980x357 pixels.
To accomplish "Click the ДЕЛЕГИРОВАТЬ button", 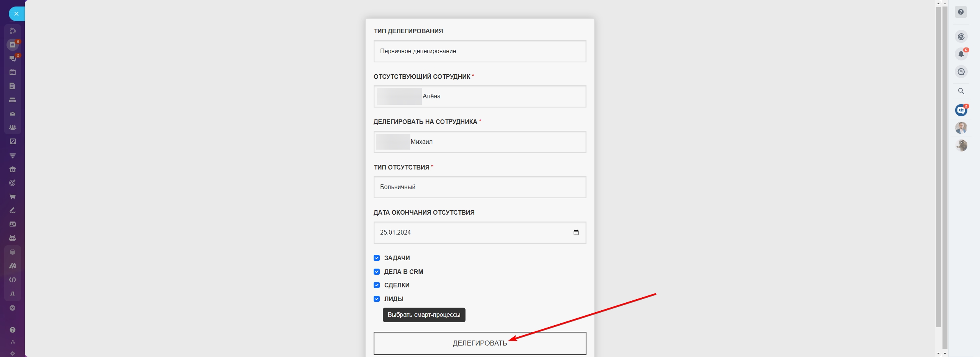I will pos(480,343).
